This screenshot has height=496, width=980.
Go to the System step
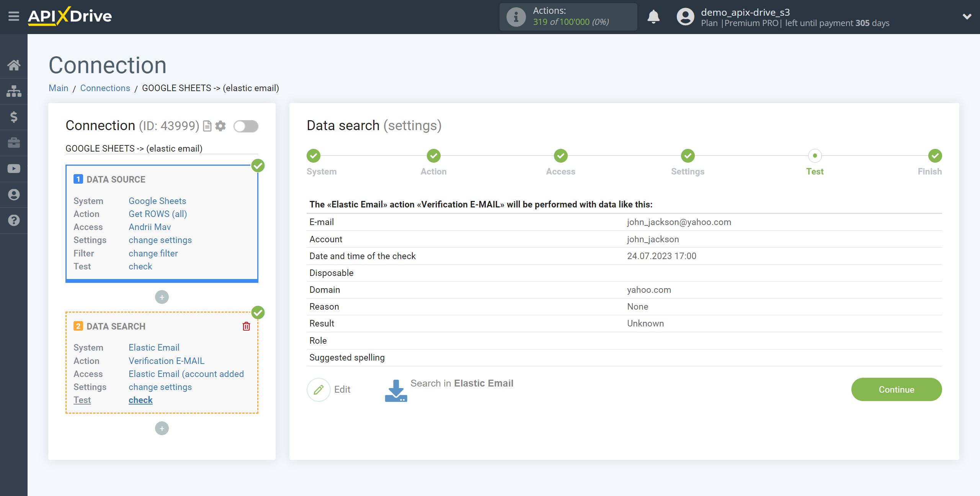coord(314,156)
